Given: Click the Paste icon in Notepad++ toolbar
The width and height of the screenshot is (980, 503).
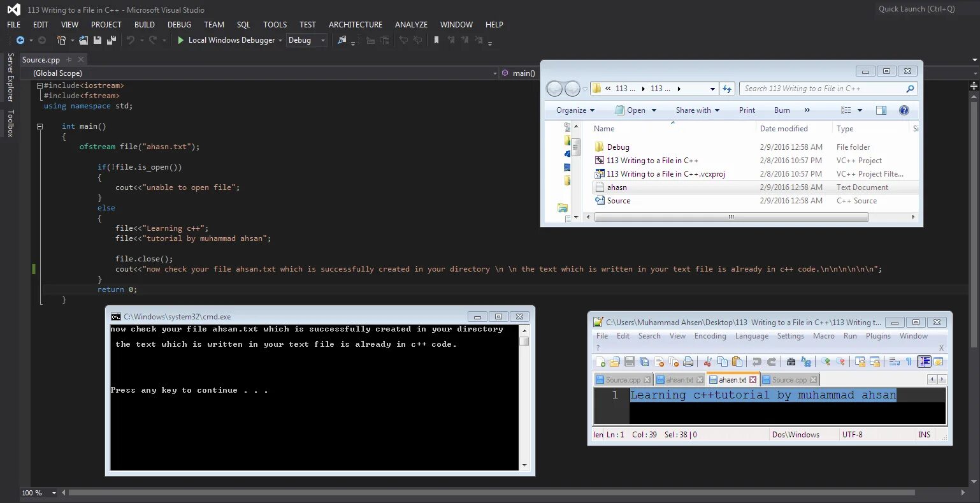Looking at the screenshot, I should (737, 362).
